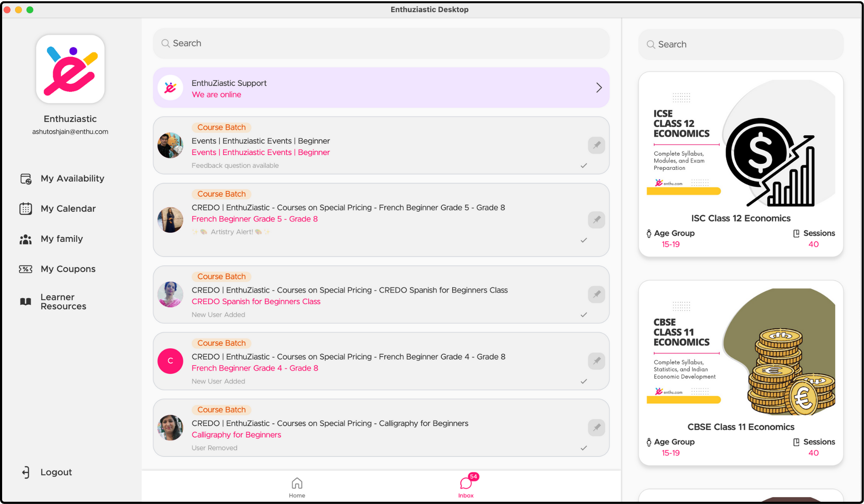The image size is (864, 504).
Task: Open My Availability from the sidebar
Action: coord(62,178)
